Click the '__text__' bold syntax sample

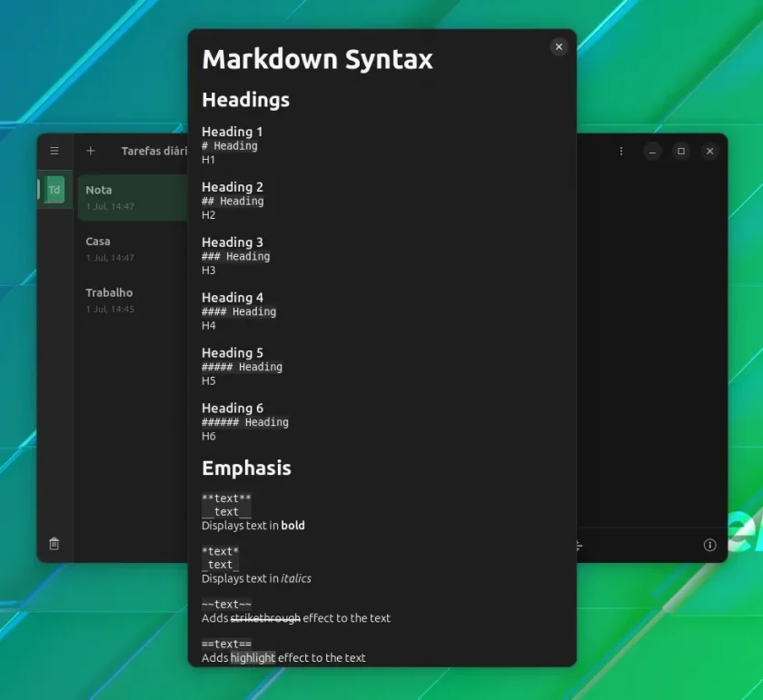click(226, 512)
